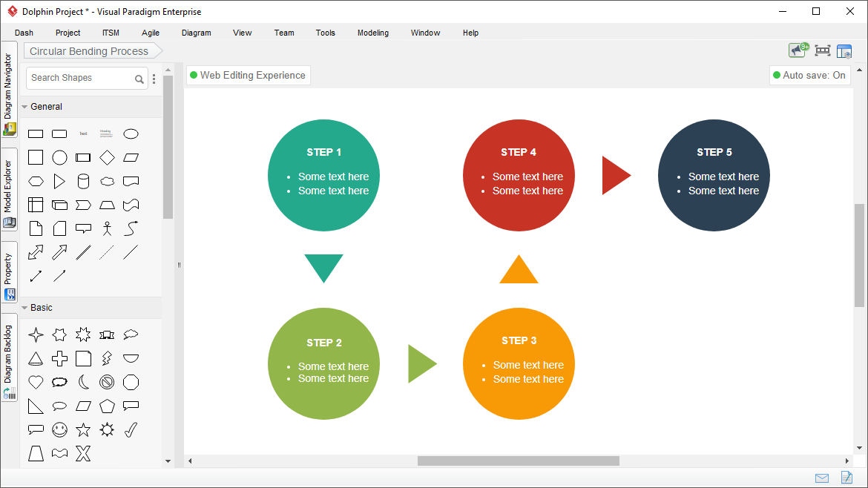
Task: Open shape palette options (three dots)
Action: point(154,79)
